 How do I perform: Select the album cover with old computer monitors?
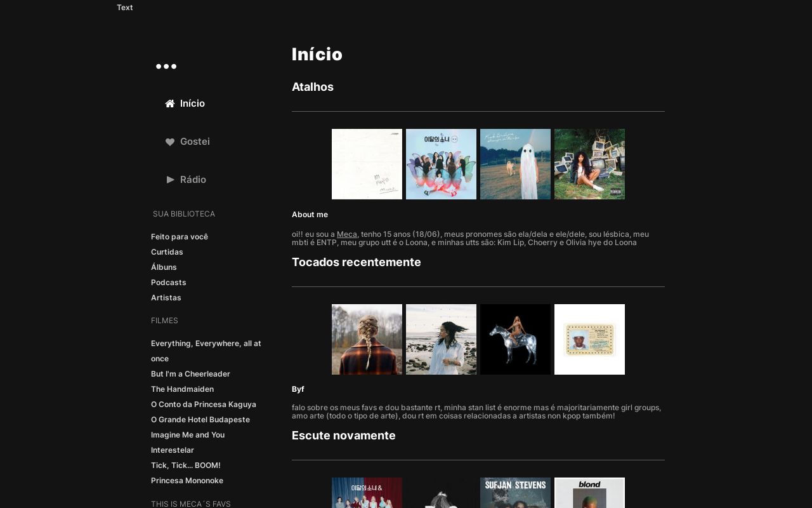point(589,164)
